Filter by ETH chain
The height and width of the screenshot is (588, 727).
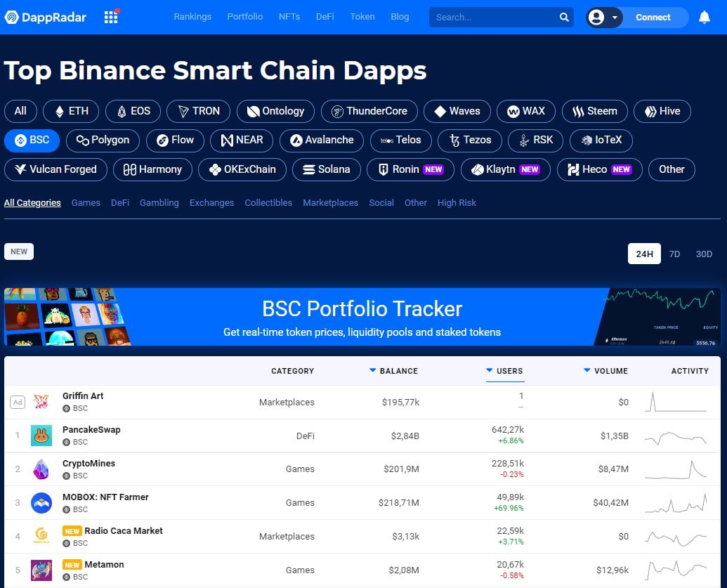coord(71,111)
